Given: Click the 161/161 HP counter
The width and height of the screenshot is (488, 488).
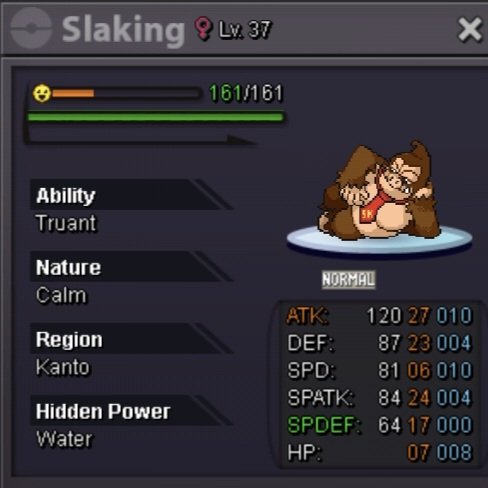Looking at the screenshot, I should pyautogui.click(x=246, y=93).
